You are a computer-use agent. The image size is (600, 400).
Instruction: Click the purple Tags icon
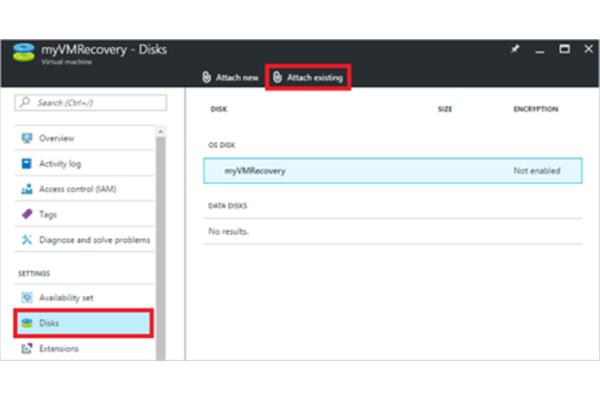tap(27, 214)
